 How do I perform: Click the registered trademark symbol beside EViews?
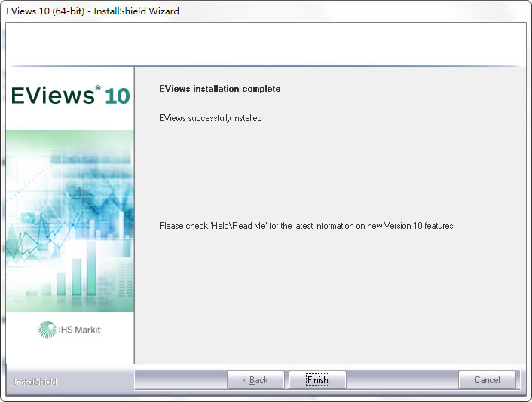point(98,88)
